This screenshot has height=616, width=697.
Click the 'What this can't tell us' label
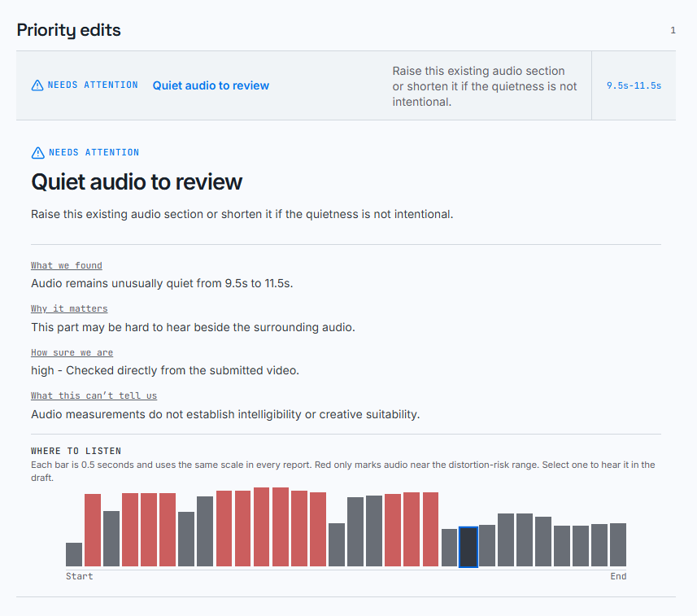coord(94,395)
